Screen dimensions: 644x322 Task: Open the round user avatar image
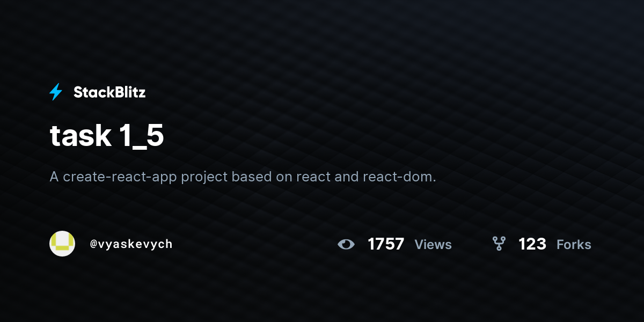coord(62,244)
